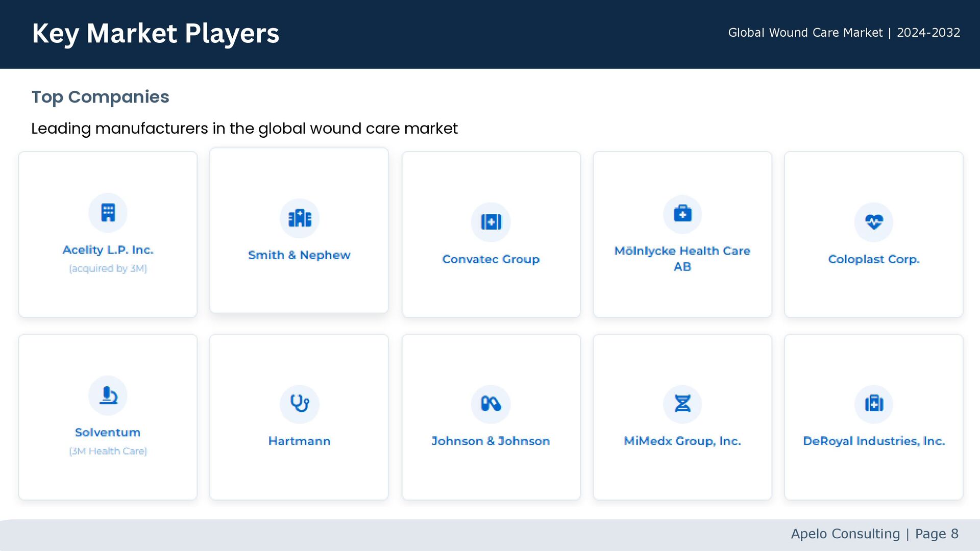
Task: Click the hospital icon above Smith & Nephew
Action: (300, 218)
